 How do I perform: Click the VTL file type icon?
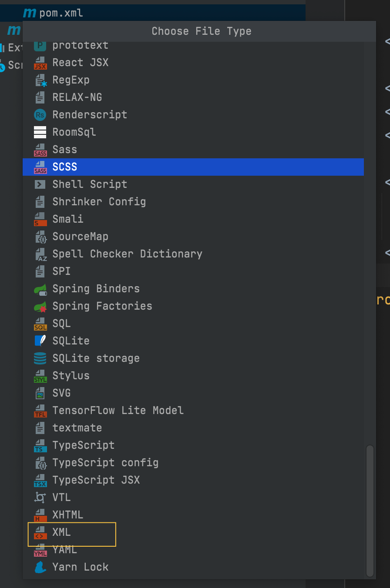coord(40,498)
